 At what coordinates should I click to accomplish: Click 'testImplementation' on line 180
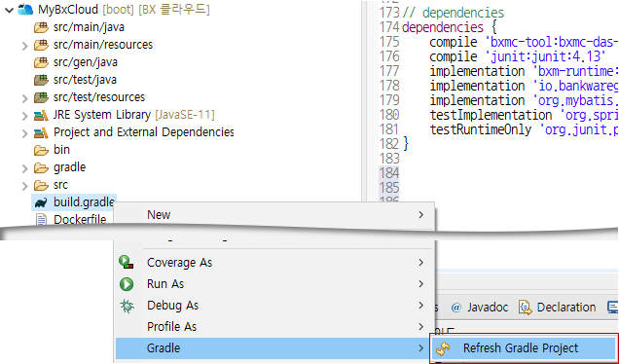pyautogui.click(x=491, y=115)
